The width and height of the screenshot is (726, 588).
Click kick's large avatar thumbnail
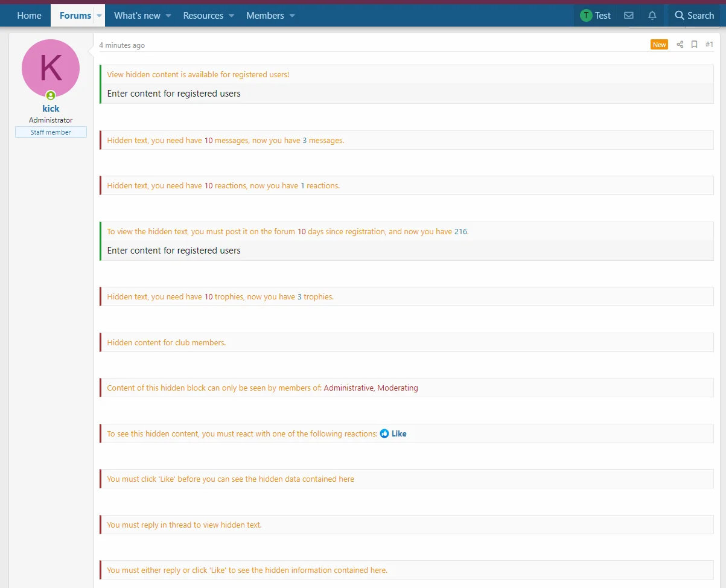pyautogui.click(x=51, y=68)
